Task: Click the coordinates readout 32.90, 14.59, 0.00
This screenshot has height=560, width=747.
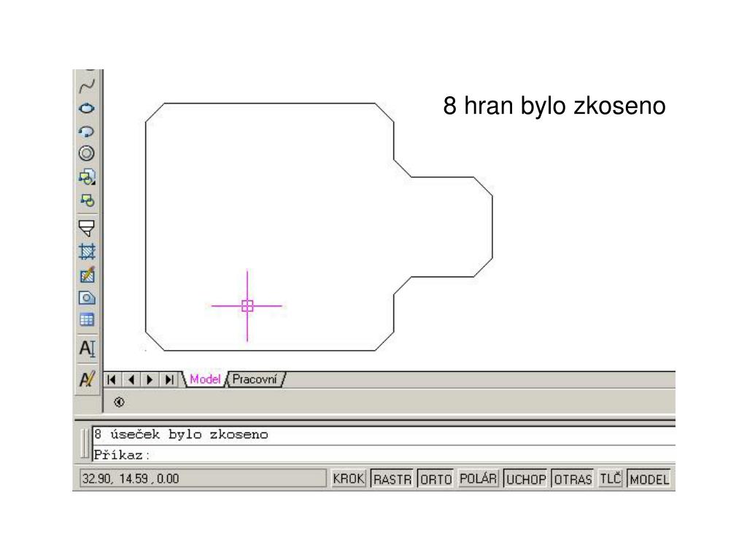Action: [x=203, y=478]
